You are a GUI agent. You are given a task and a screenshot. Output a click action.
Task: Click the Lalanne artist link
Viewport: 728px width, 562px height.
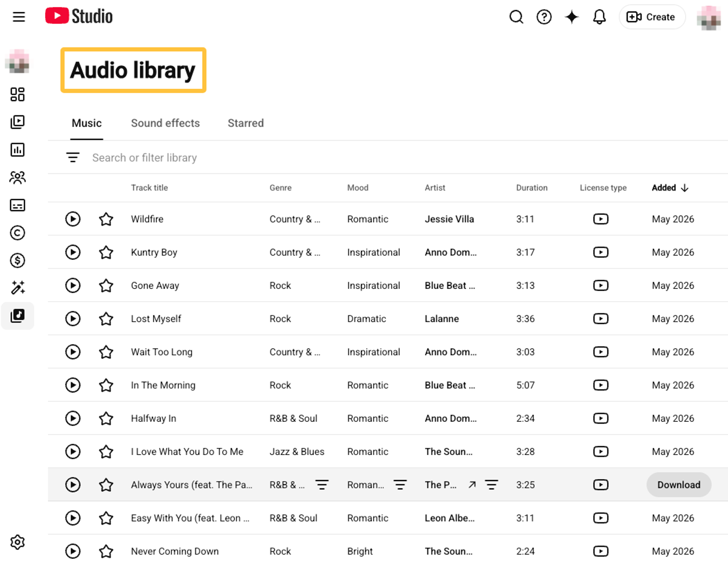(442, 319)
